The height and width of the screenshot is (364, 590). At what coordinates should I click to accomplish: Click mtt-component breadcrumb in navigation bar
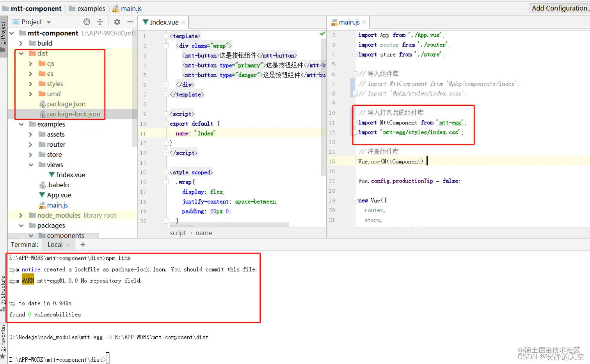pyautogui.click(x=32, y=9)
